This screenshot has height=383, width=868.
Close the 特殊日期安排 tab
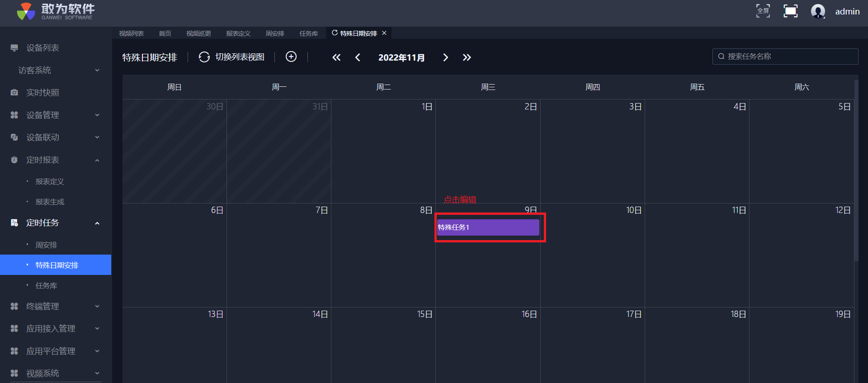pyautogui.click(x=384, y=33)
